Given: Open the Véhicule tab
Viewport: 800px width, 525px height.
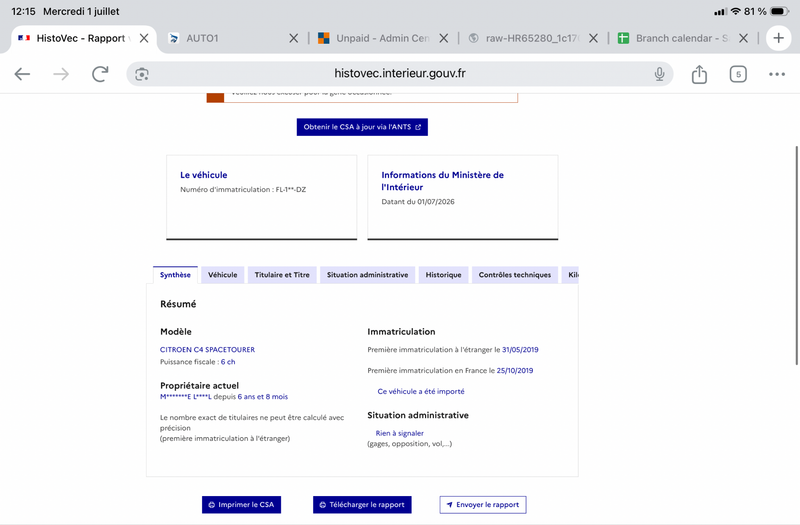Looking at the screenshot, I should (x=222, y=275).
